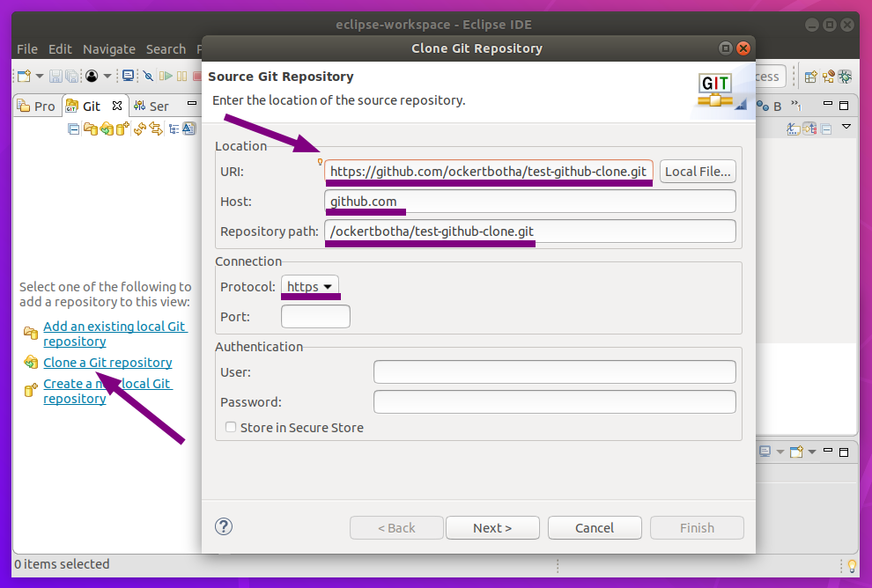Click the Local File... button
The width and height of the screenshot is (872, 588).
click(x=698, y=172)
